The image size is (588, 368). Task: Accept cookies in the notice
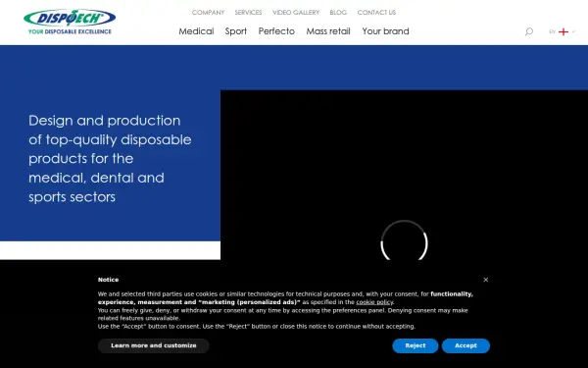(465, 345)
